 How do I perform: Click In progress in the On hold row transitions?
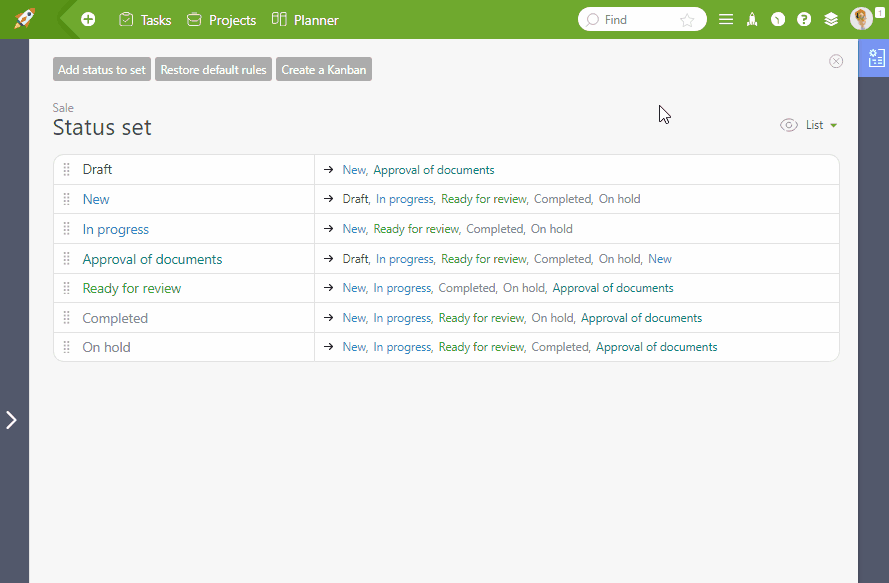pyautogui.click(x=403, y=347)
